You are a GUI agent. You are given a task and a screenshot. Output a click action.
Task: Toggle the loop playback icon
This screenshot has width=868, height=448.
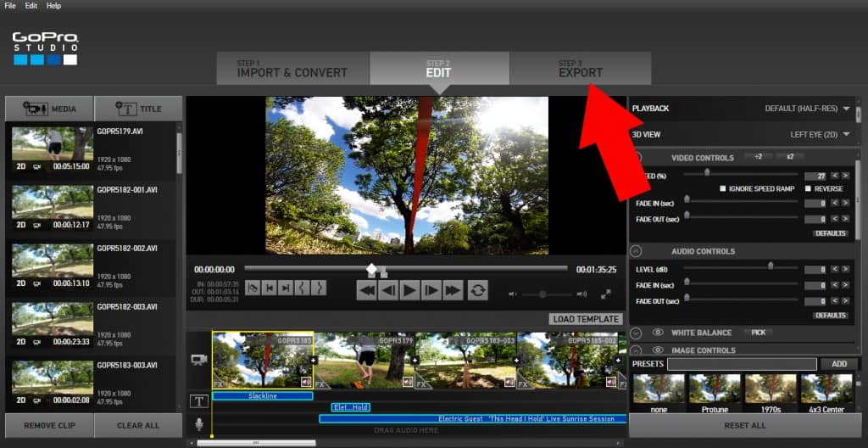tap(478, 290)
